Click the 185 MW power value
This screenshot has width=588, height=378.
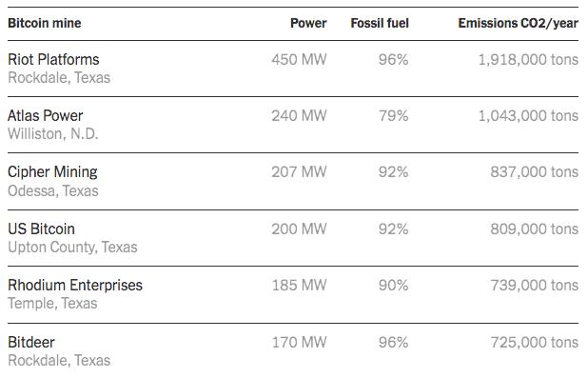click(x=299, y=286)
